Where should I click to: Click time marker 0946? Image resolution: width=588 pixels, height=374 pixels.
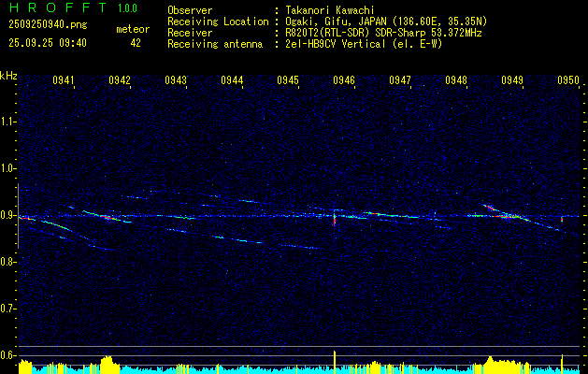tap(344, 79)
